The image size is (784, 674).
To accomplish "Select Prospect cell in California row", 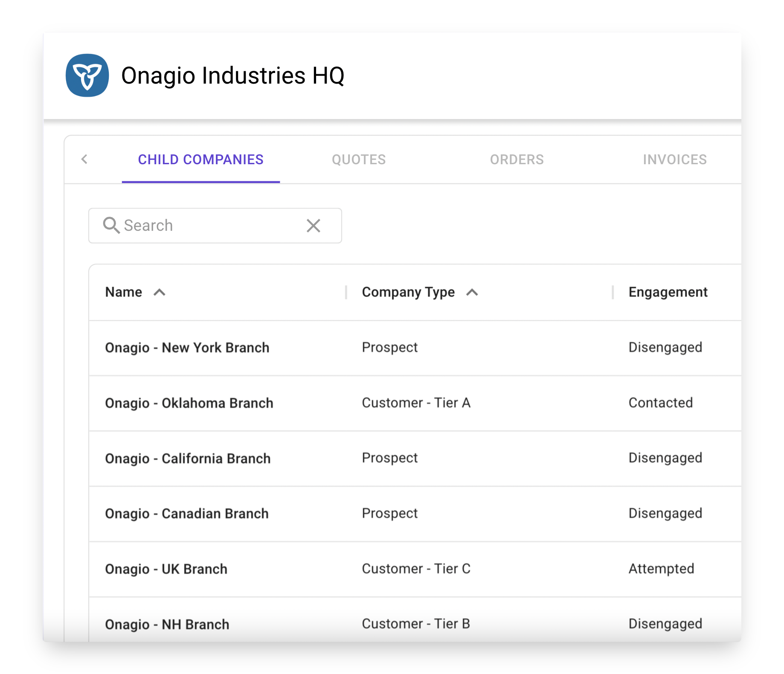I will [x=390, y=458].
